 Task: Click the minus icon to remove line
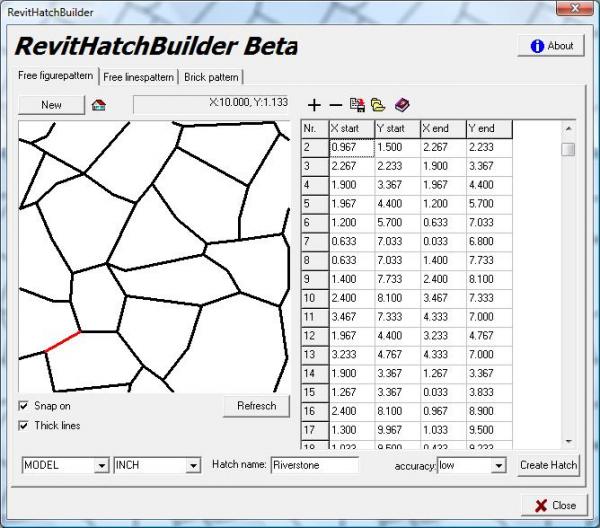(336, 105)
